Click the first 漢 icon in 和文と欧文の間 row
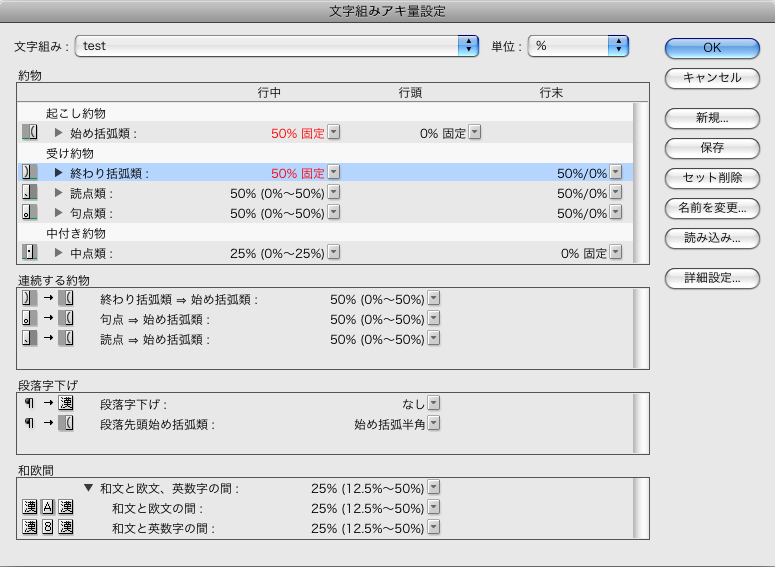Screen dimensions: 775x567 30,507
